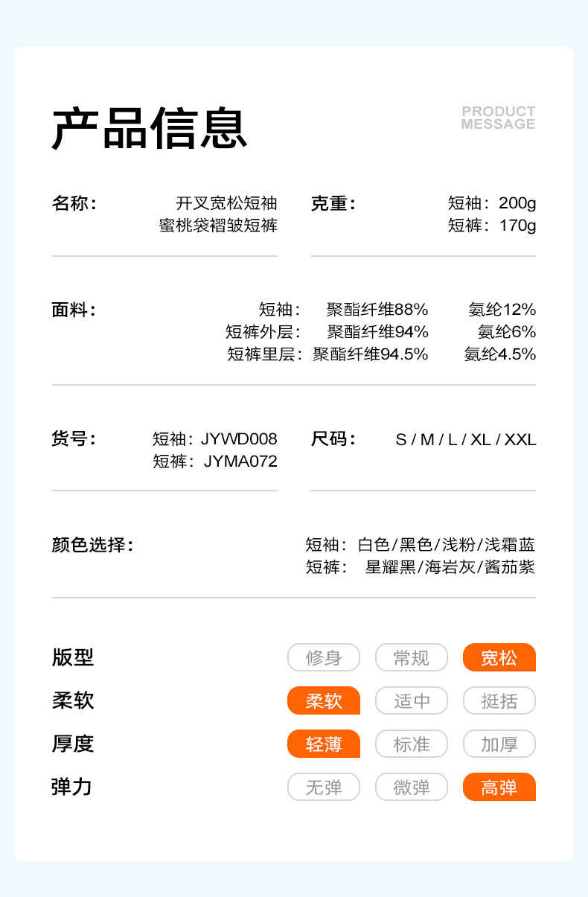Viewport: 588px width, 897px height.
Task: Pick the 挺括 softness pill
Action: pos(499,700)
